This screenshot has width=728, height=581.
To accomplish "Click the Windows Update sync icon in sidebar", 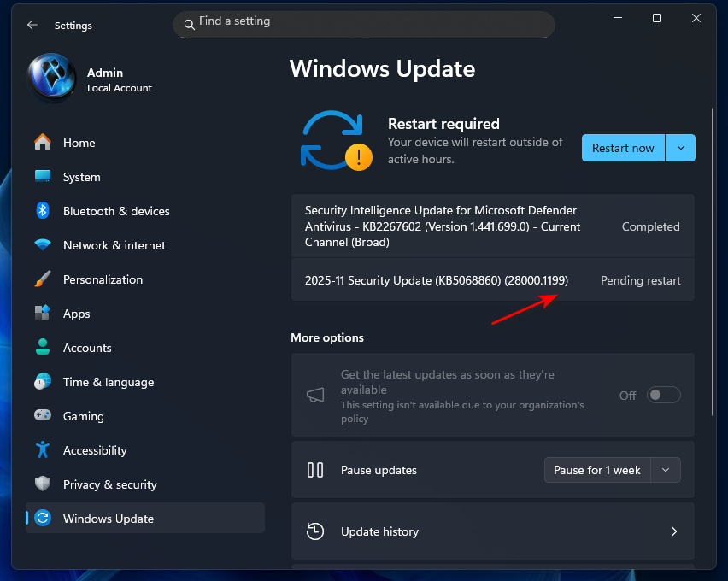I will pos(43,519).
